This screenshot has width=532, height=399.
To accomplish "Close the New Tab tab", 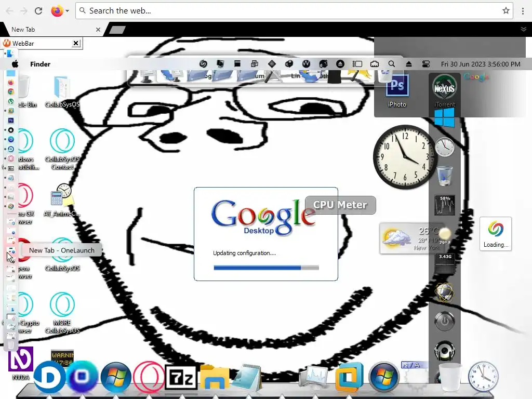I will [x=98, y=30].
